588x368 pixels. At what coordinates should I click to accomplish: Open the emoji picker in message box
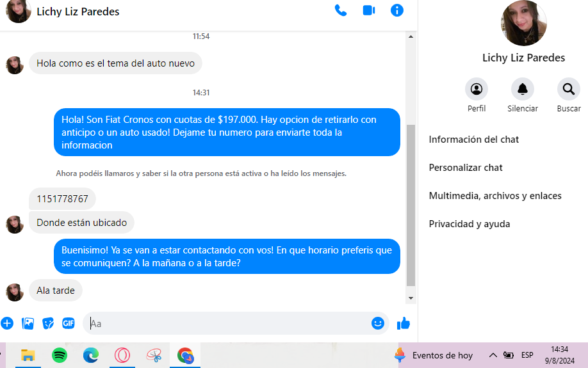pyautogui.click(x=378, y=323)
